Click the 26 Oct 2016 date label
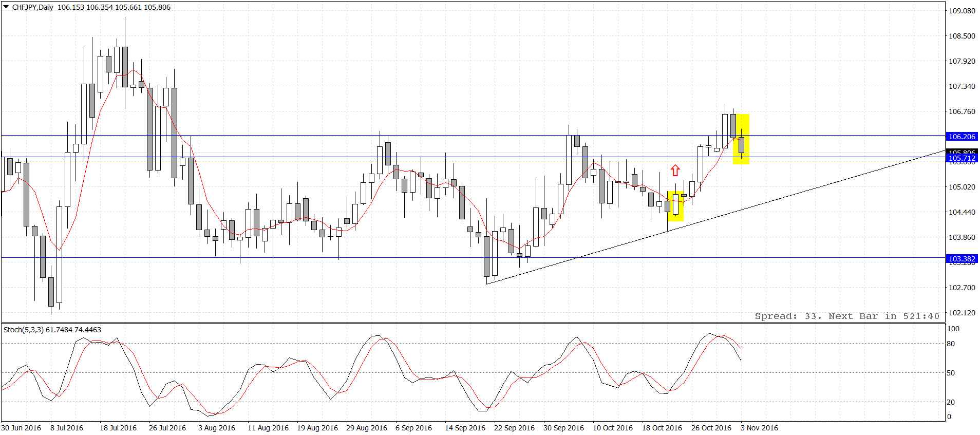This screenshot has width=980, height=435. 711,428
